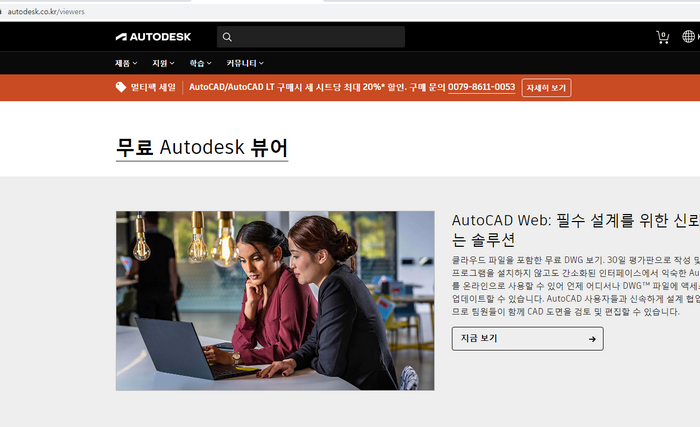Click the AutoCAD Web photo thumbnail
Screen dimensions: 700x427
275,301
